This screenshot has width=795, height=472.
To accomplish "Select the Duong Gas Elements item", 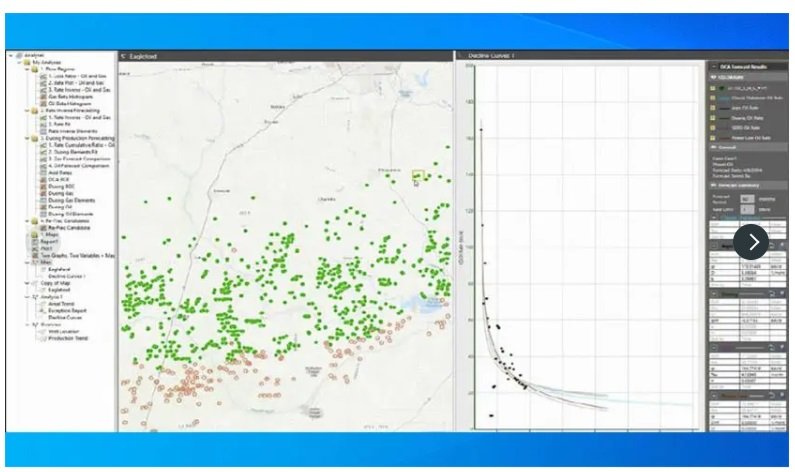I will [x=67, y=200].
